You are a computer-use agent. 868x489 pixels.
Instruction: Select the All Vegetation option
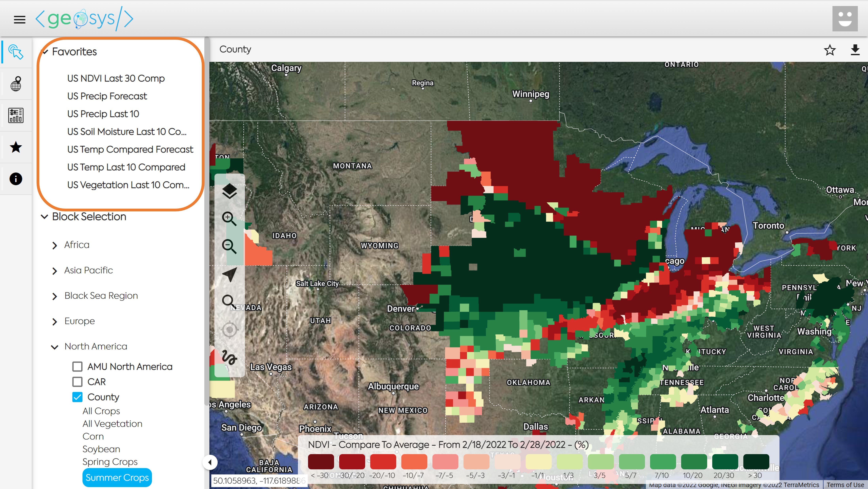pyautogui.click(x=112, y=424)
